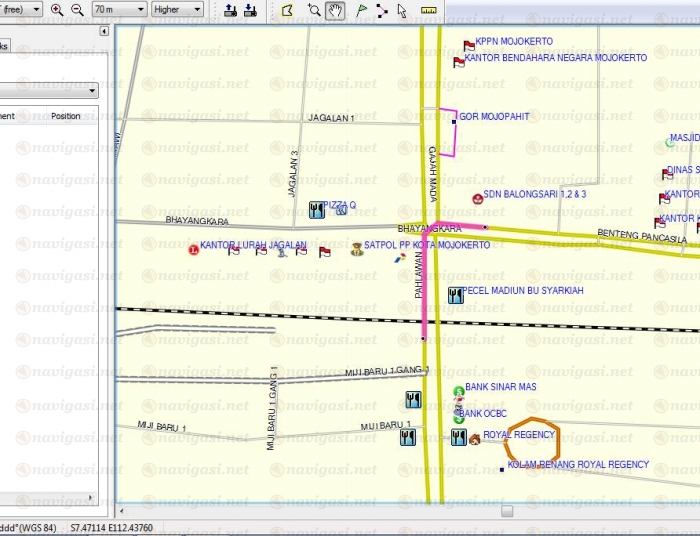This screenshot has height=536, width=700.
Task: Click the Position column header
Action: point(66,116)
